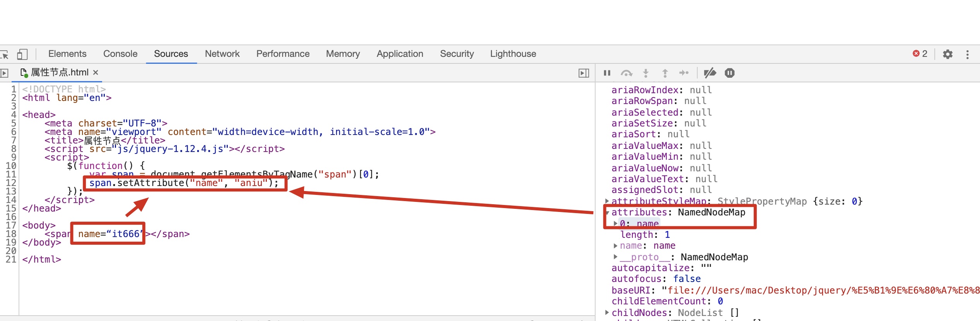The image size is (980, 321).
Task: Expand the 'name: name' entry
Action: [x=615, y=246]
